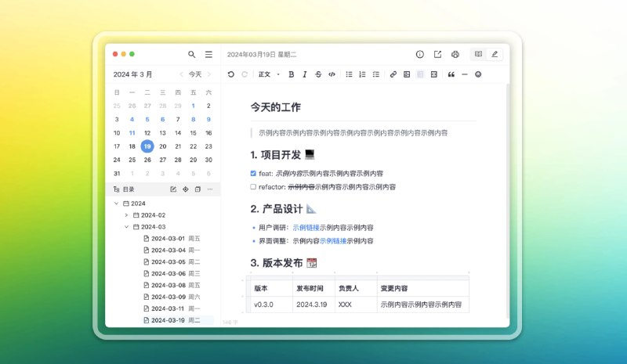
Task: Click the export/share icon in header
Action: (437, 55)
